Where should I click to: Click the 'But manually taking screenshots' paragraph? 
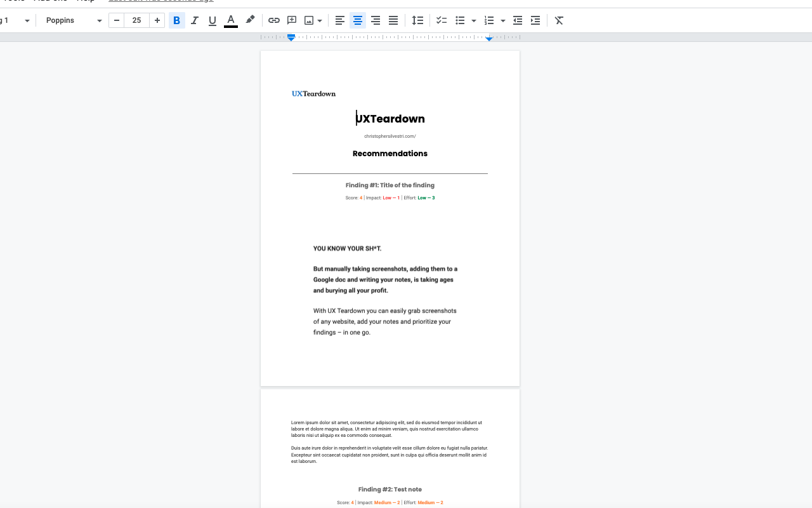385,279
